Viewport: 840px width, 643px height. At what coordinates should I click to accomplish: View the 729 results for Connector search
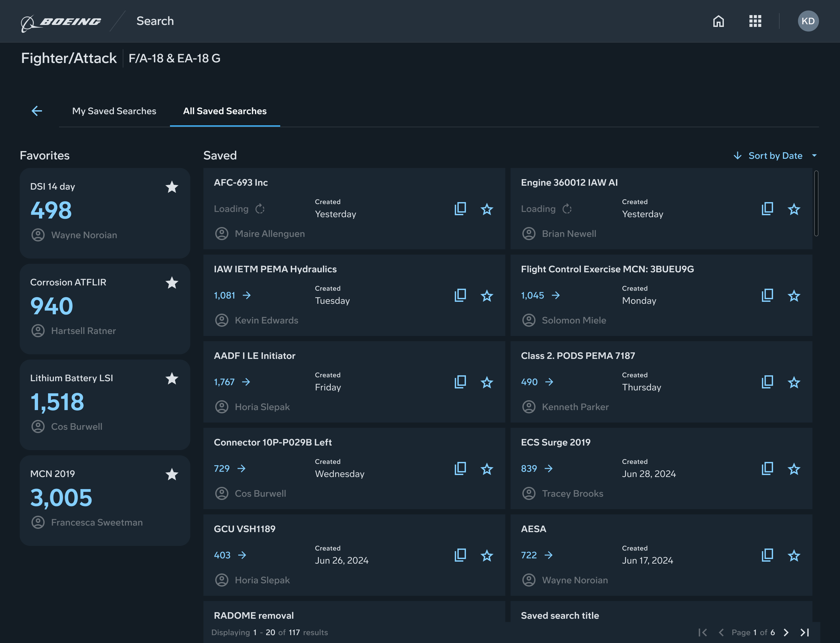(230, 468)
